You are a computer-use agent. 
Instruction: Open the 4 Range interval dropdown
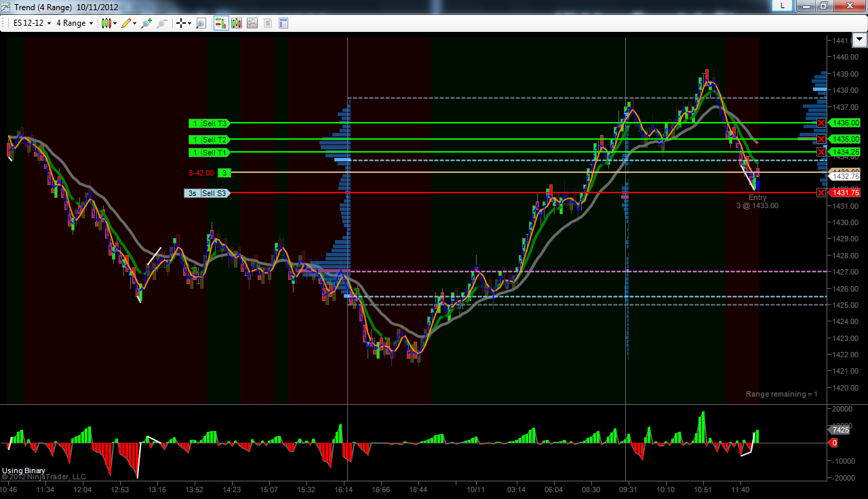coord(75,23)
